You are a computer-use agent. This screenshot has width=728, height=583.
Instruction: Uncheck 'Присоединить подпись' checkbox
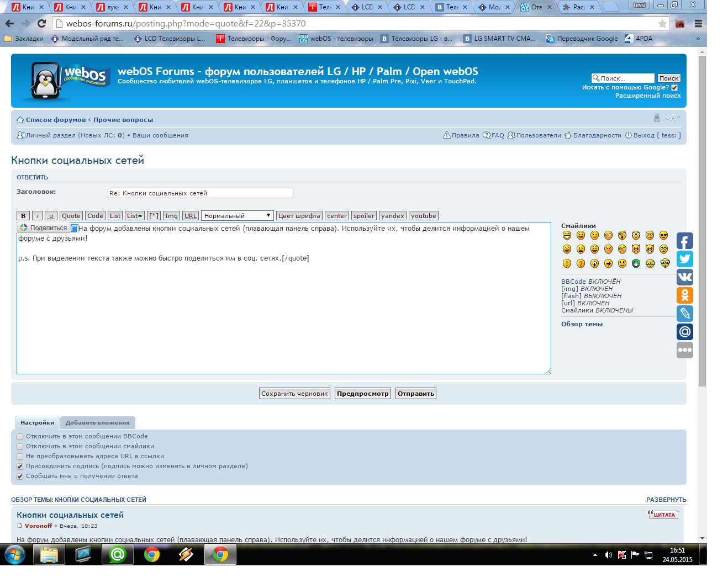[20, 467]
